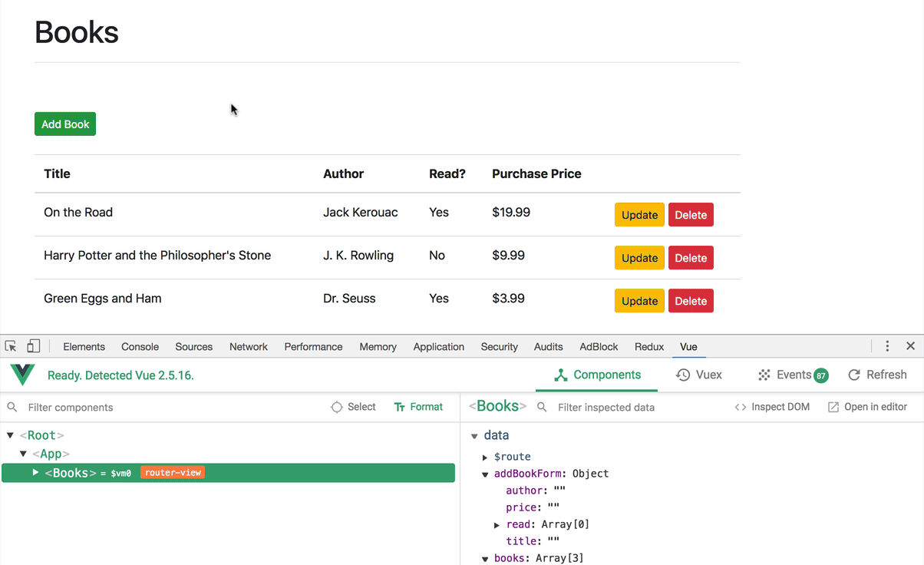
Task: Click Delete for Green Eggs and Ham
Action: click(691, 301)
